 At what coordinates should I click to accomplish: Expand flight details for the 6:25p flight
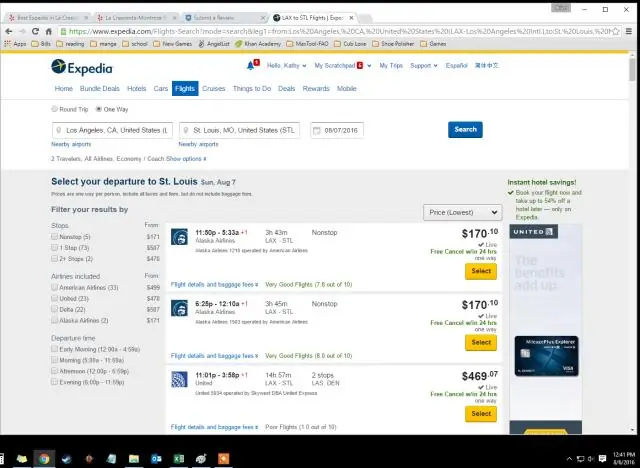click(x=215, y=356)
